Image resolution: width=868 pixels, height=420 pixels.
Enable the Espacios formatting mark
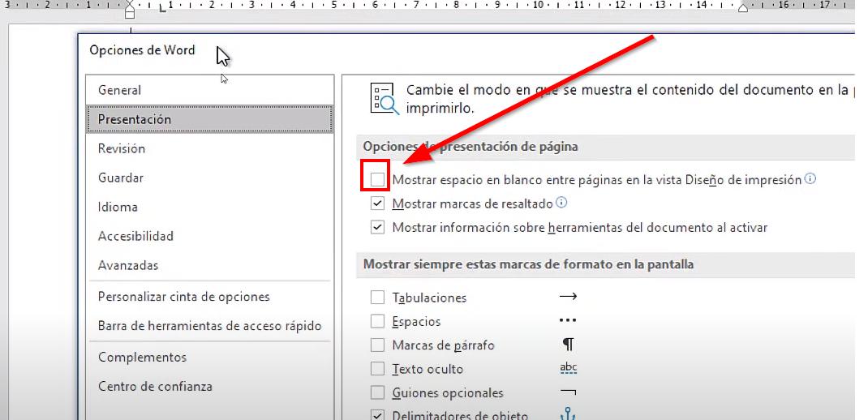(x=377, y=322)
